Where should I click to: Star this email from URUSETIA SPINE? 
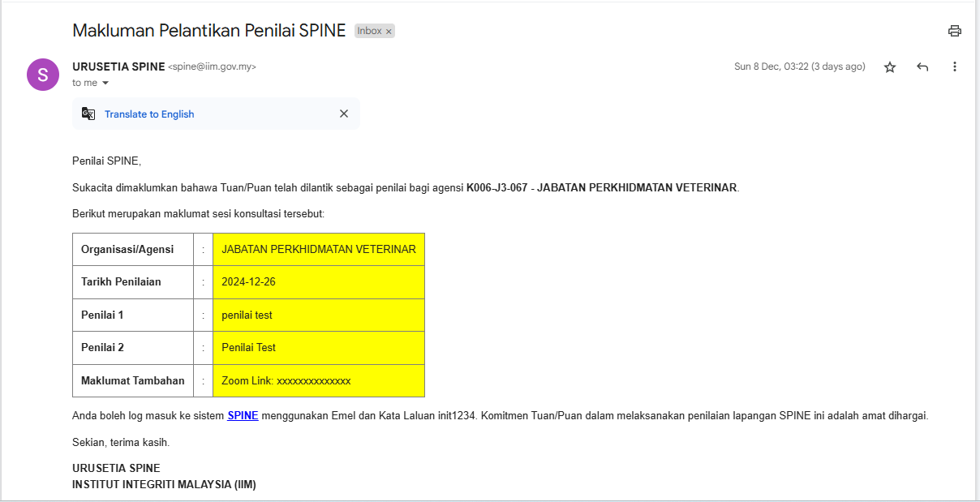coord(890,67)
